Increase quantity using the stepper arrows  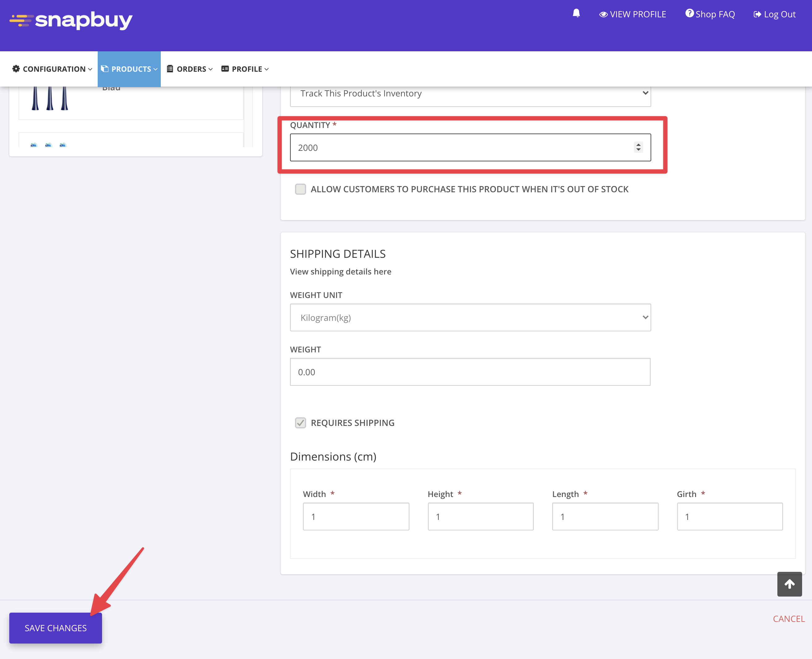(639, 144)
